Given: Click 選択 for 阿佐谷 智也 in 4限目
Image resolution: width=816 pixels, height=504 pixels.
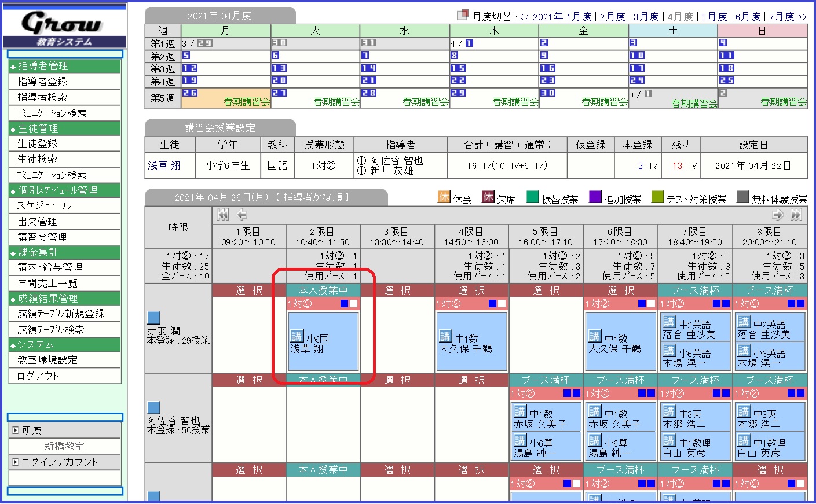Looking at the screenshot, I should [x=471, y=380].
